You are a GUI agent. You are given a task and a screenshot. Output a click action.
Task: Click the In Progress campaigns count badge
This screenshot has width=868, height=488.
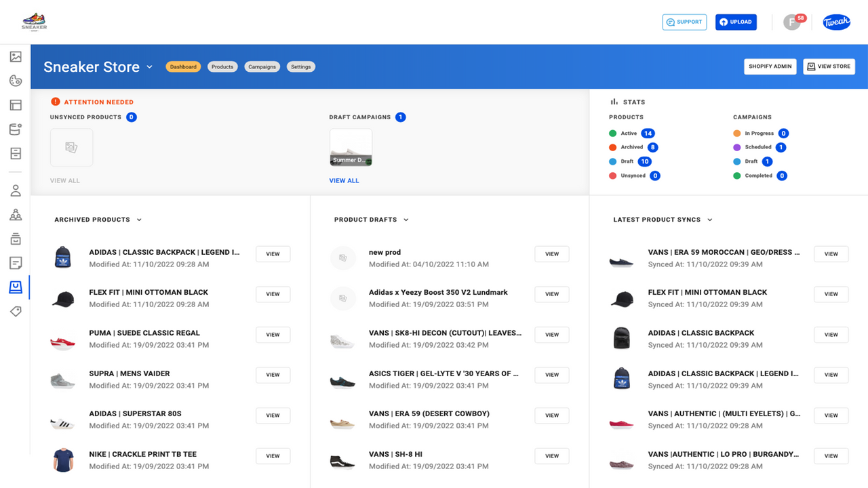click(x=783, y=134)
